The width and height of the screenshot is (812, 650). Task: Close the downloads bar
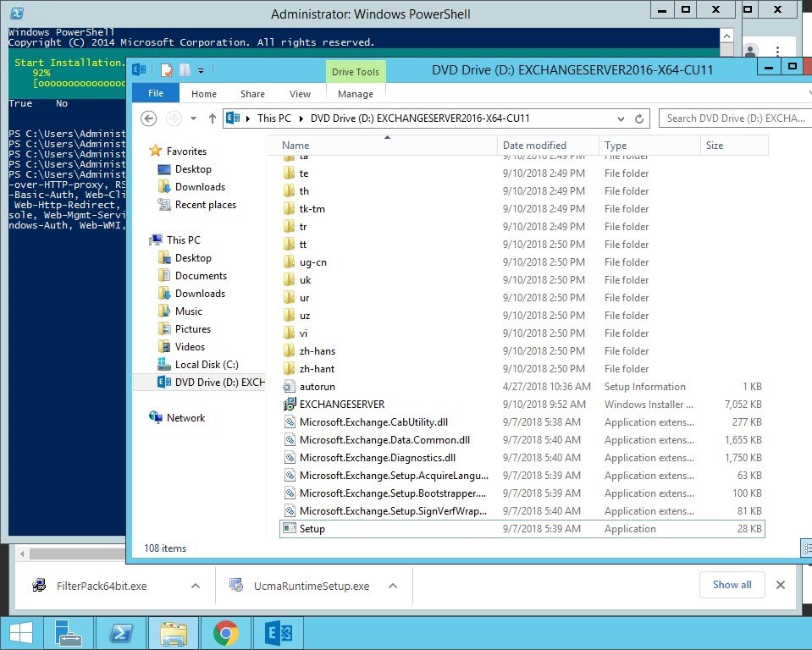781,585
